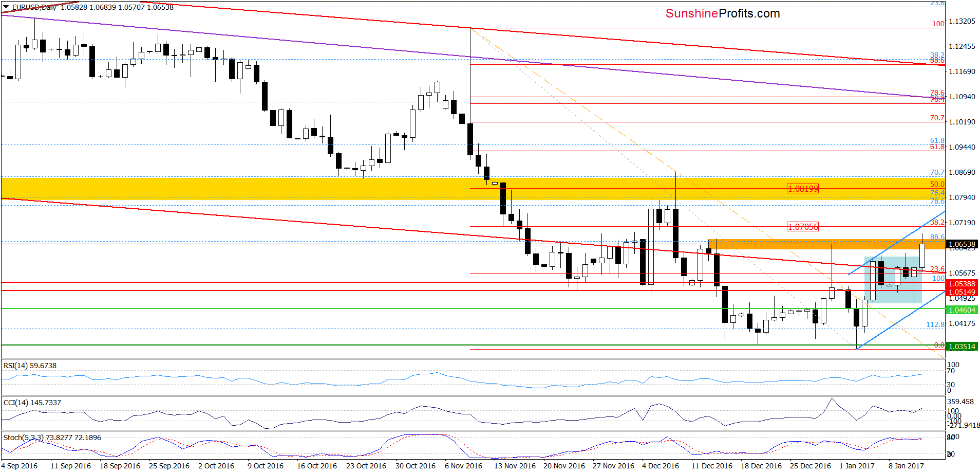Click the 2 Oct 2016 date label
The height and width of the screenshot is (473, 980).
[216, 466]
